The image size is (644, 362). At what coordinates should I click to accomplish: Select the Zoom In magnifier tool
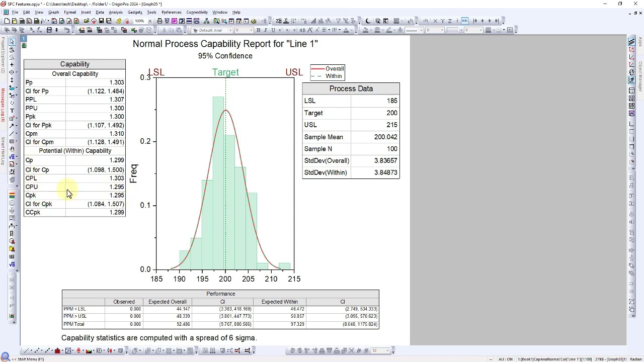(12, 49)
